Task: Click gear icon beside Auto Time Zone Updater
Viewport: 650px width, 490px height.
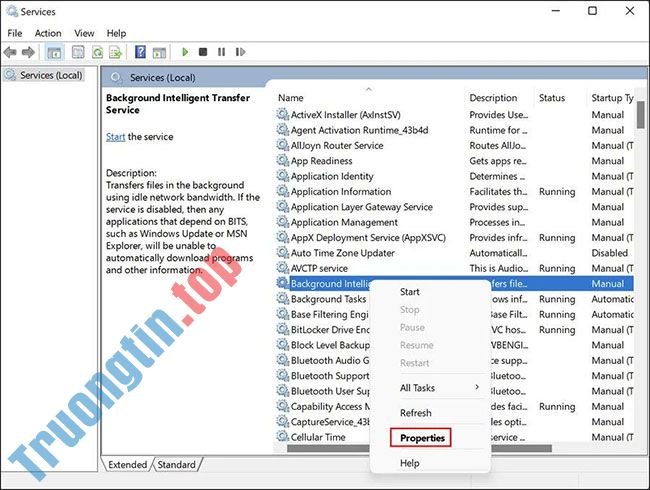Action: (x=283, y=252)
